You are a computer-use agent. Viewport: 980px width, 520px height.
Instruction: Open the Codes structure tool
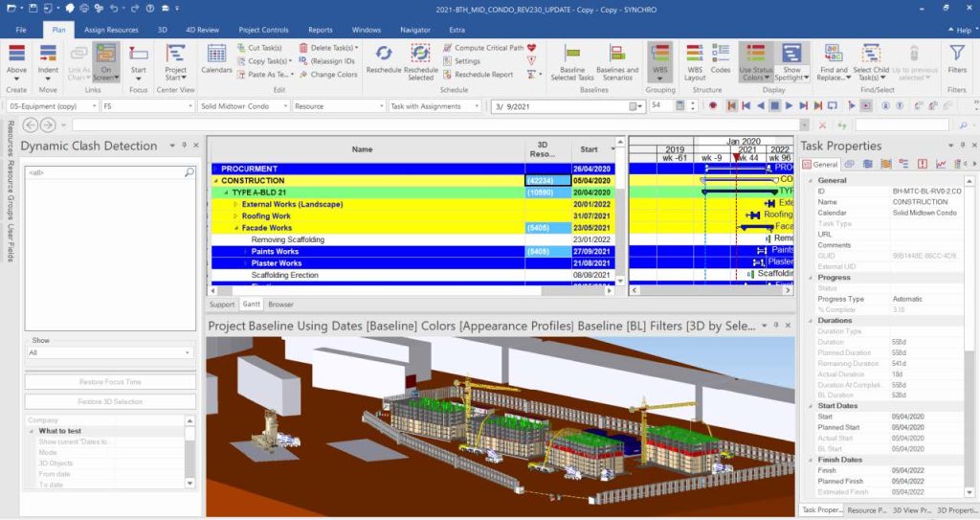tap(721, 60)
